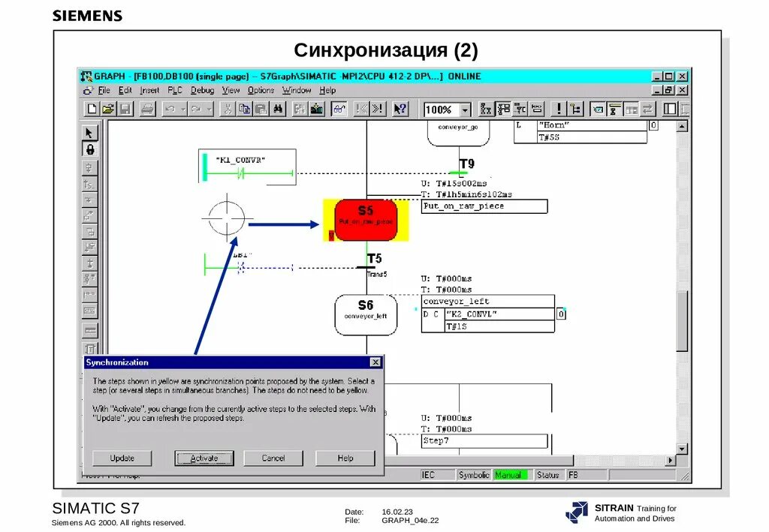Viewport: 769px width, 532px height.
Task: Click the Status entry in status bar
Action: point(548,475)
